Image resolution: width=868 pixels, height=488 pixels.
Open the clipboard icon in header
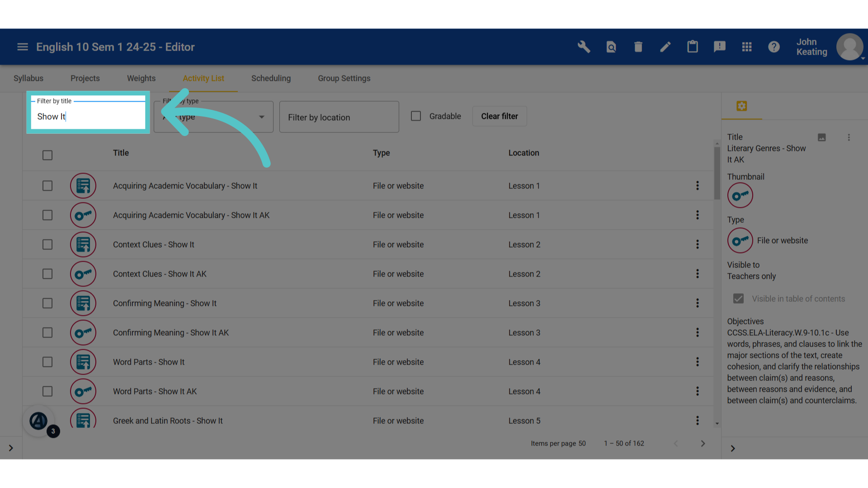(x=693, y=47)
